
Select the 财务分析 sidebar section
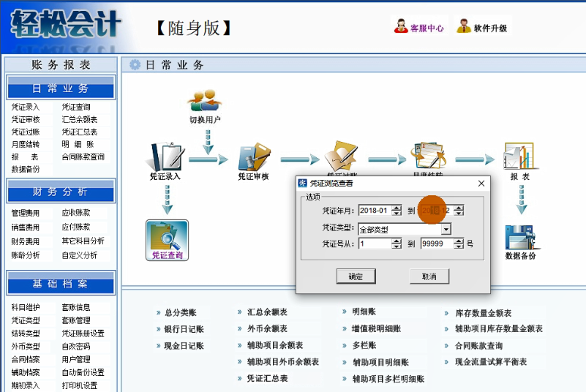[x=61, y=192]
